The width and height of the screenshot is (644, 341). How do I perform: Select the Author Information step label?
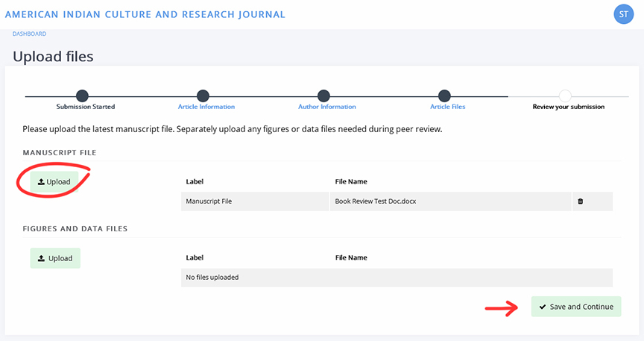tap(326, 107)
